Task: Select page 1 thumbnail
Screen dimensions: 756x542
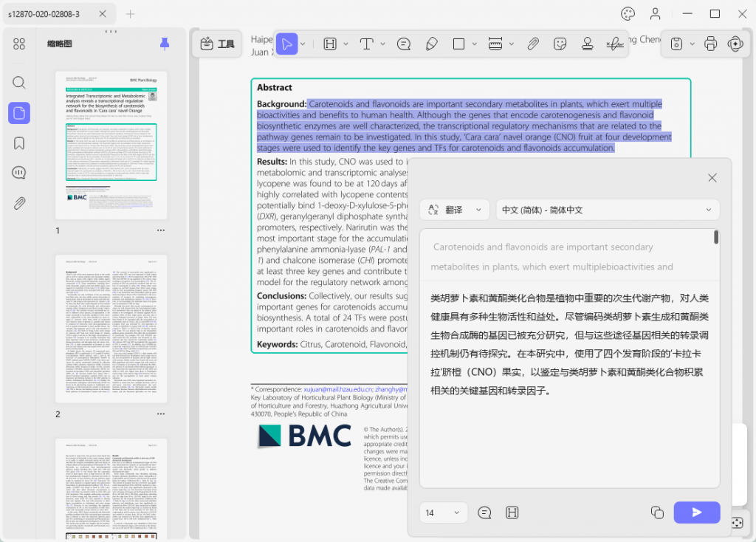Action: coord(111,145)
